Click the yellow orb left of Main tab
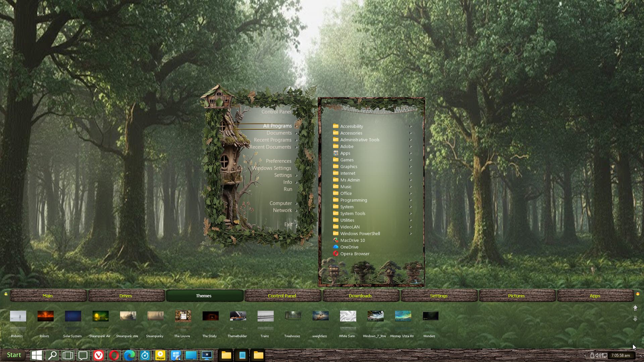 click(x=6, y=294)
